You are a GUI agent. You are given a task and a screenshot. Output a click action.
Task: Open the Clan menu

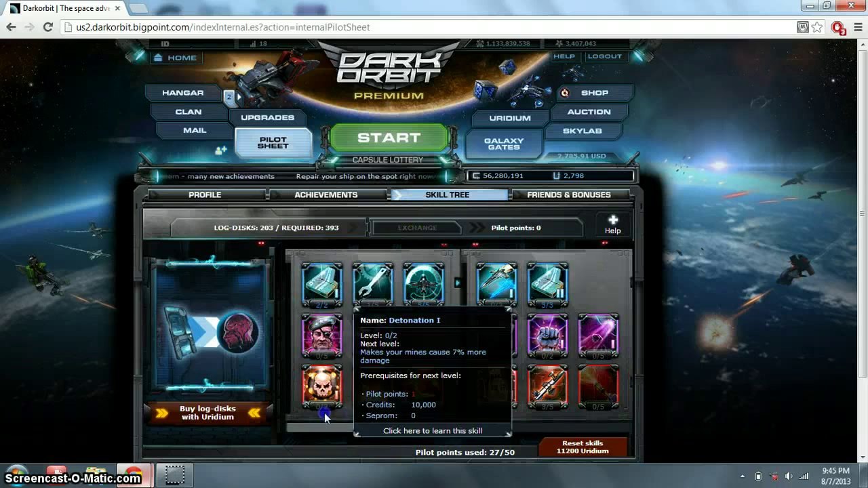(x=189, y=112)
